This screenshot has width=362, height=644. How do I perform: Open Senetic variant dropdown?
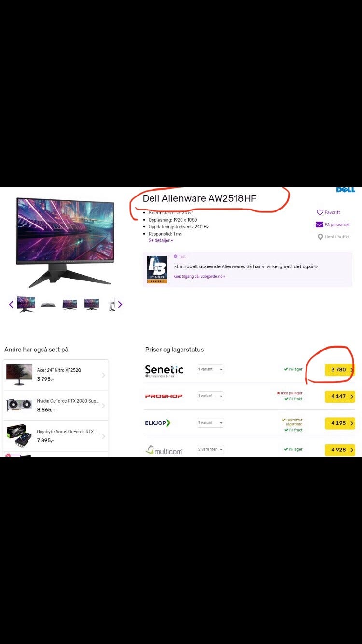click(x=210, y=369)
